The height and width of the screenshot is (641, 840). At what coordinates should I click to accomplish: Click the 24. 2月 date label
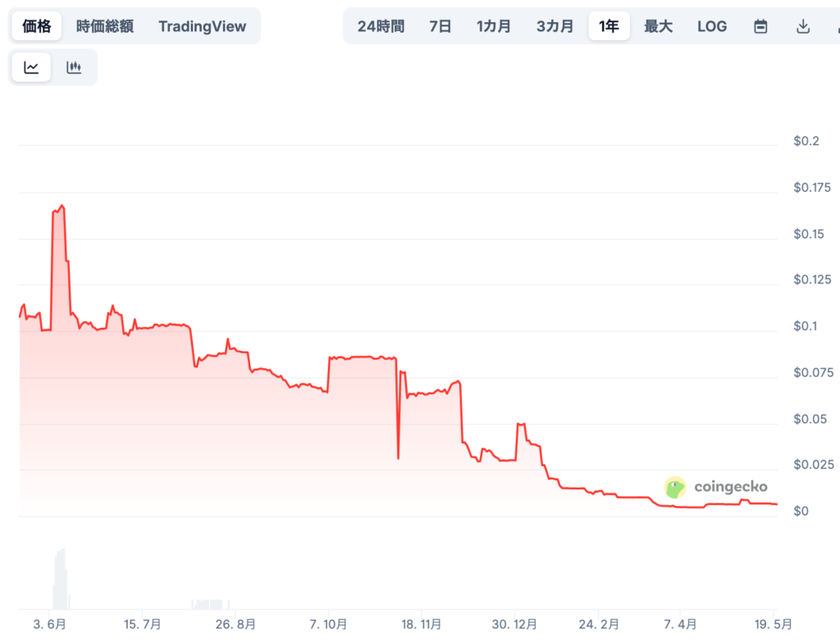(x=598, y=624)
